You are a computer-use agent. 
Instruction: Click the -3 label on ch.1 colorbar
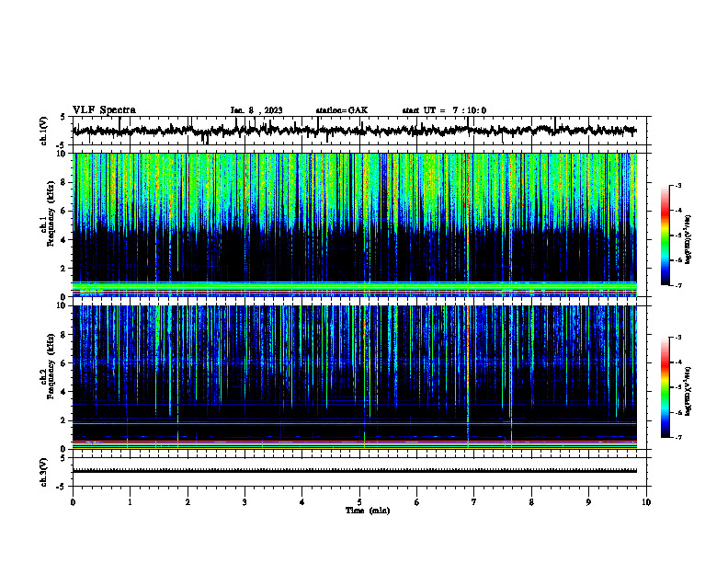tap(678, 185)
